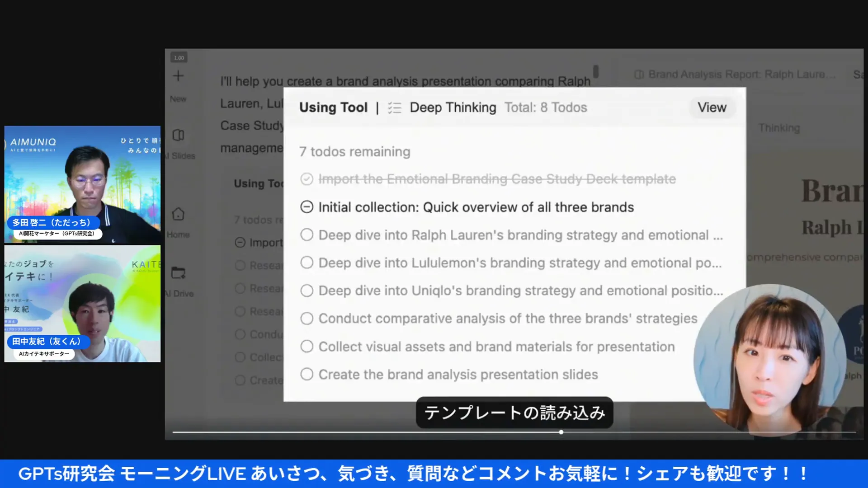This screenshot has width=868, height=488.
Task: Click the 'Thinking' label on the right panel
Action: [779, 128]
